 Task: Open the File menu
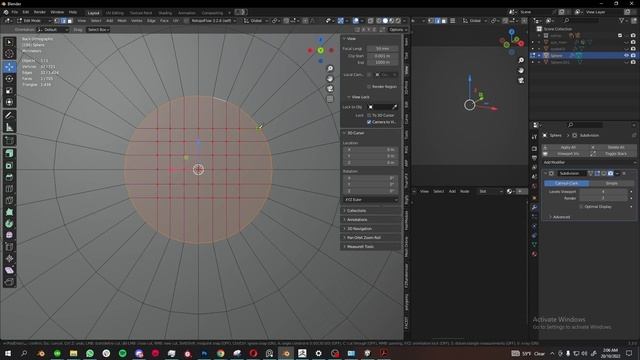tap(15, 12)
